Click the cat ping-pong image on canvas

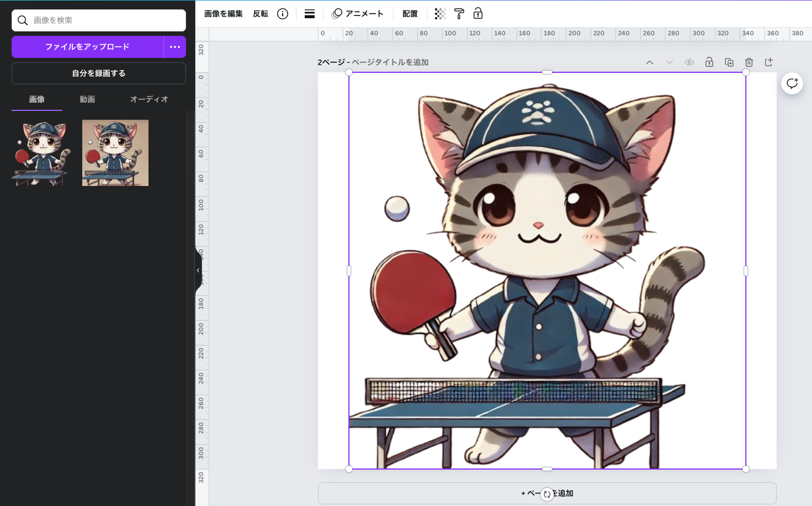pos(547,271)
